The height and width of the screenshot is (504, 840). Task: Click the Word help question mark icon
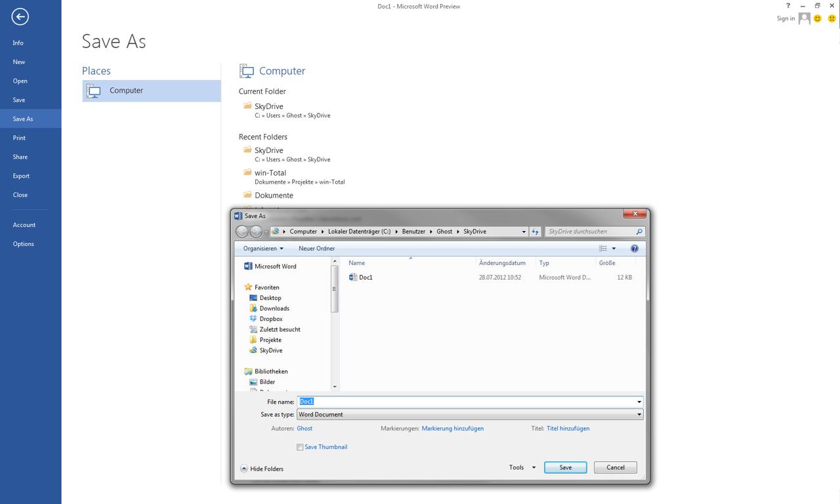point(788,6)
